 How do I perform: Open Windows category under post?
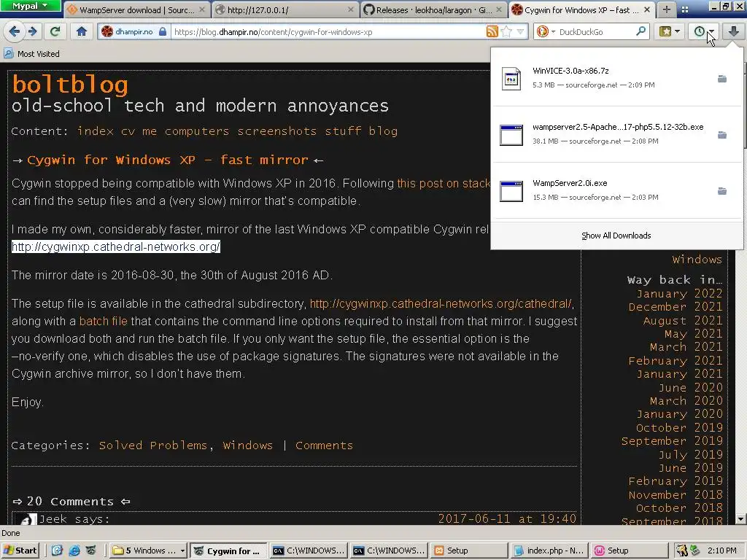[248, 446]
